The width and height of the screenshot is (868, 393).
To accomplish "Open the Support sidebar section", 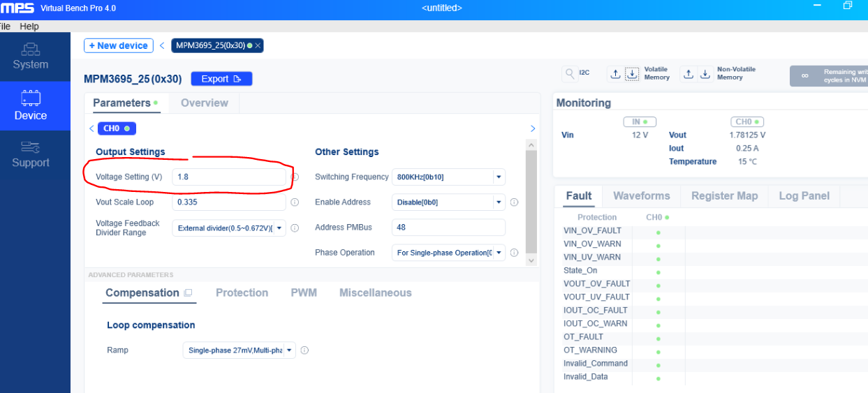I will tap(31, 155).
